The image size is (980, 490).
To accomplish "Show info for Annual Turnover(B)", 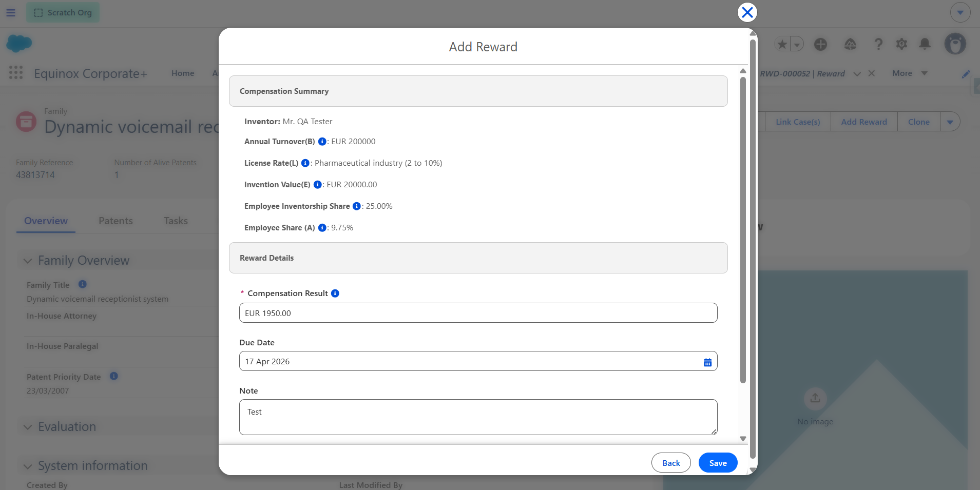I will (322, 142).
